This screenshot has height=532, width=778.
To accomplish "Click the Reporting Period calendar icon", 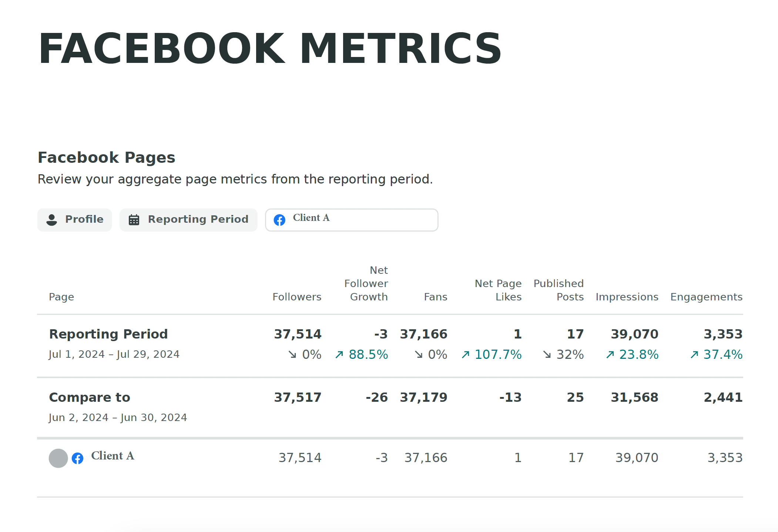I will pos(134,220).
